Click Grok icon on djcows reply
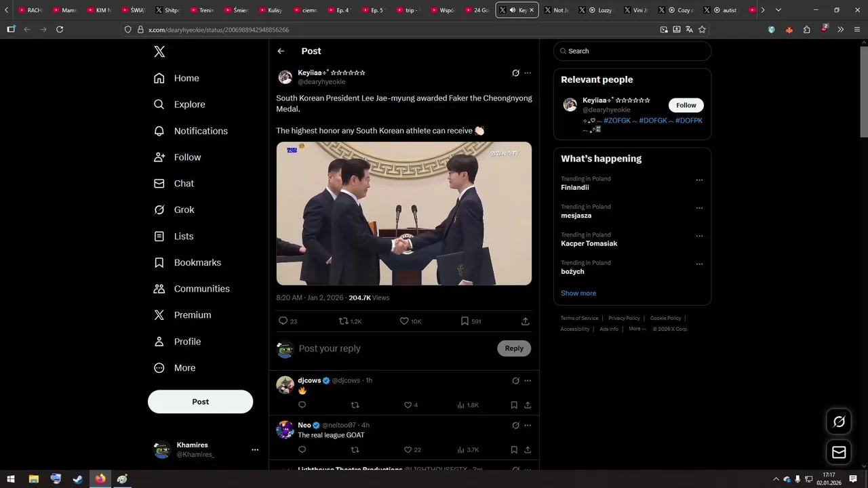This screenshot has height=488, width=868. pos(515,381)
